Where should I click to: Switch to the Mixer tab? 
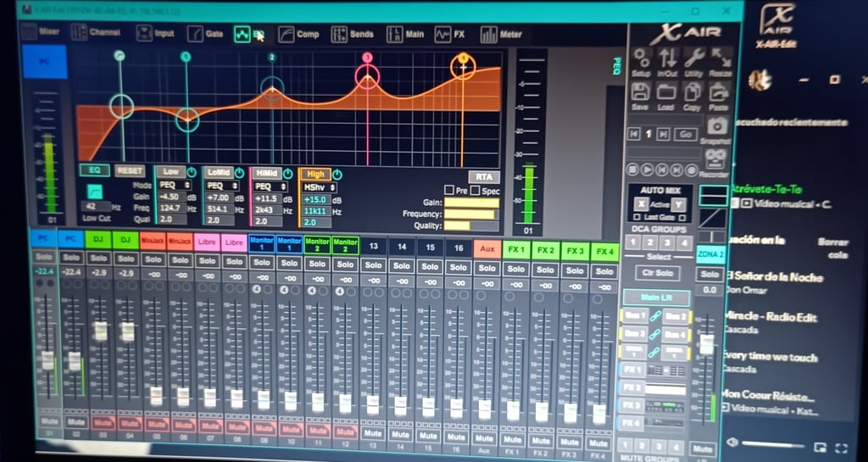pos(41,31)
